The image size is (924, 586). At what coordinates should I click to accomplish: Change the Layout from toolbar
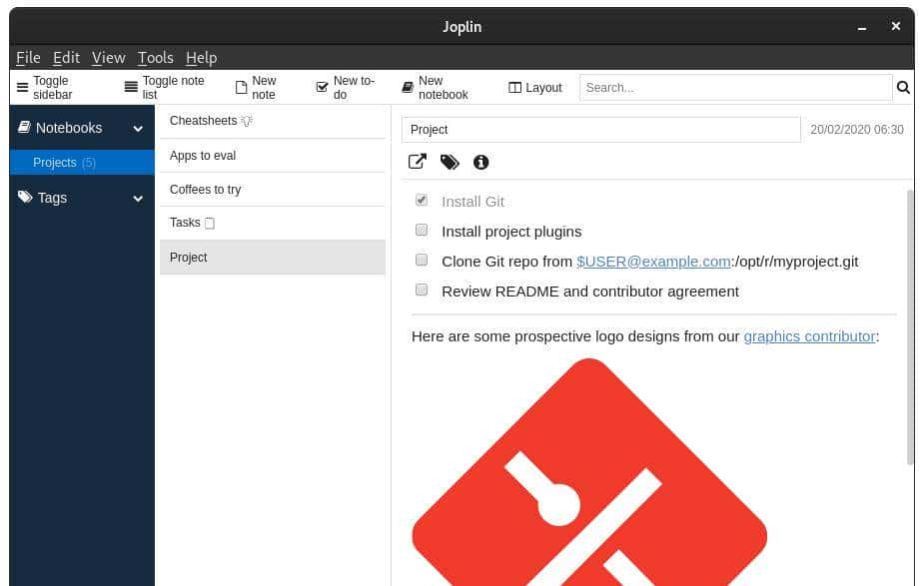[x=535, y=88]
